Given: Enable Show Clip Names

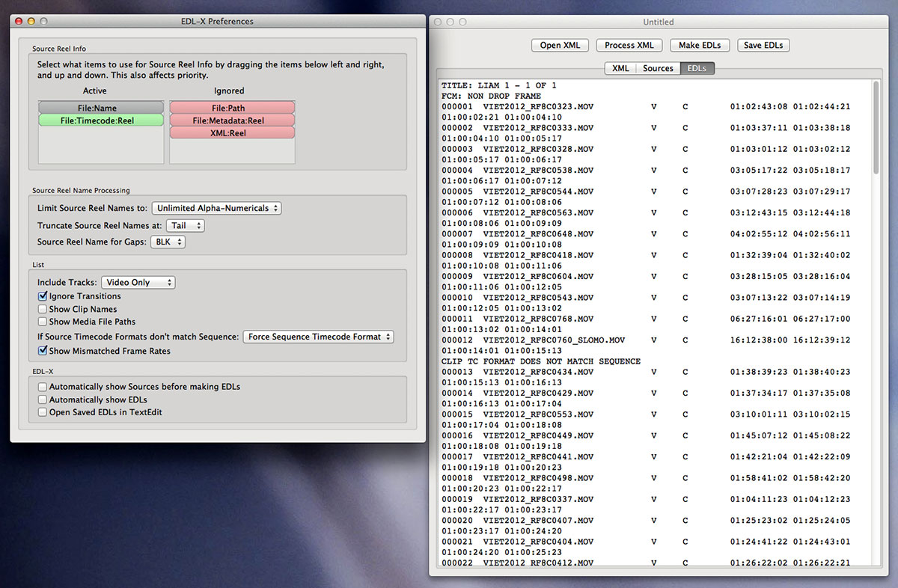Looking at the screenshot, I should (43, 309).
